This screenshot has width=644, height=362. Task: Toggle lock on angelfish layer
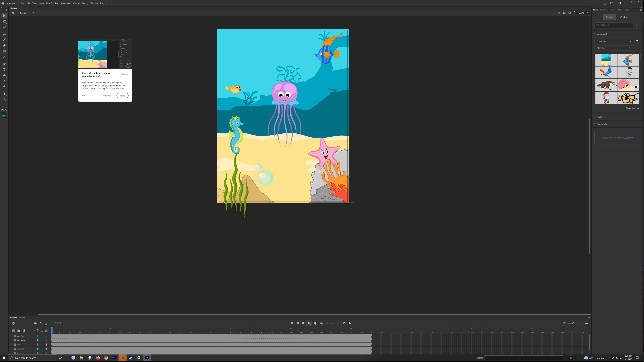(46, 336)
